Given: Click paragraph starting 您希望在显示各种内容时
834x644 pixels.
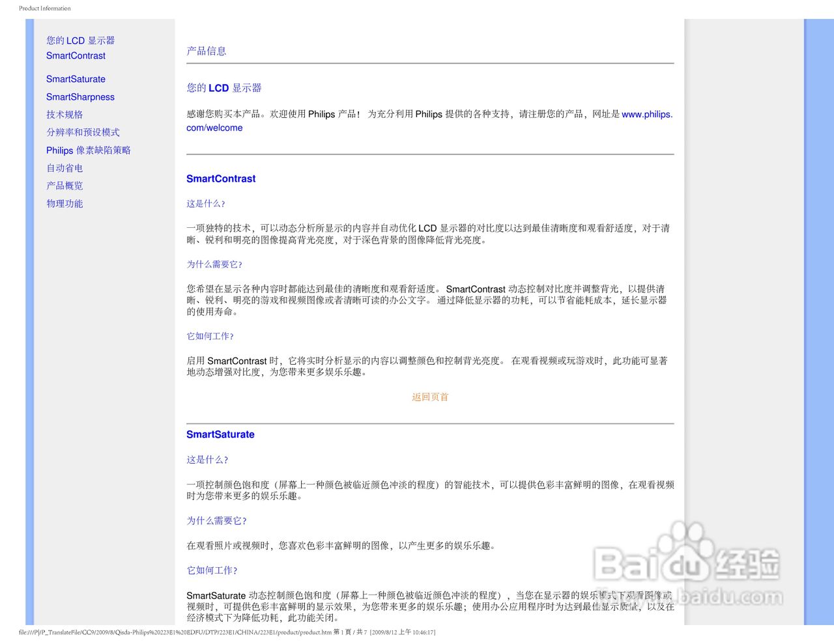Looking at the screenshot, I should 427,300.
